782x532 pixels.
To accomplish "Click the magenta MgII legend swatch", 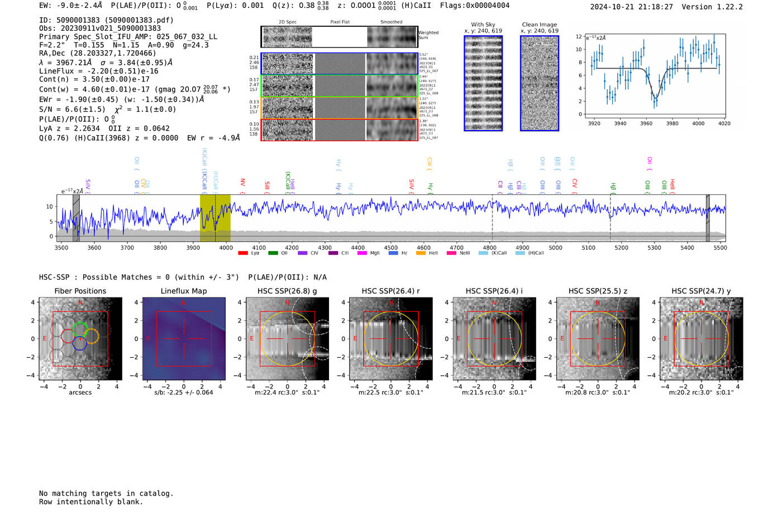I will coord(363,253).
